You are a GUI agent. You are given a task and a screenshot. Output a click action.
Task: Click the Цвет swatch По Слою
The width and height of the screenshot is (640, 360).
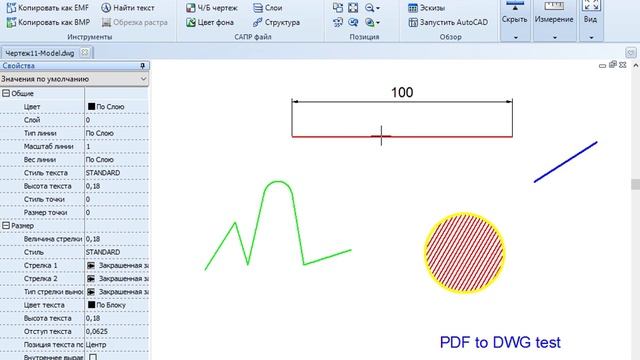(91, 107)
